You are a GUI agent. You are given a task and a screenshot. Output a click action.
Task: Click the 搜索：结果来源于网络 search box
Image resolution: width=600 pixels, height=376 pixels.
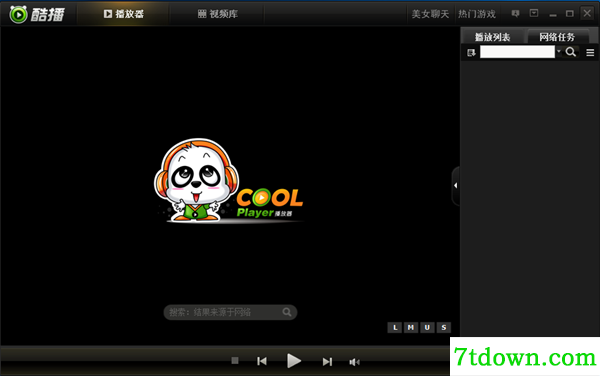pos(230,312)
